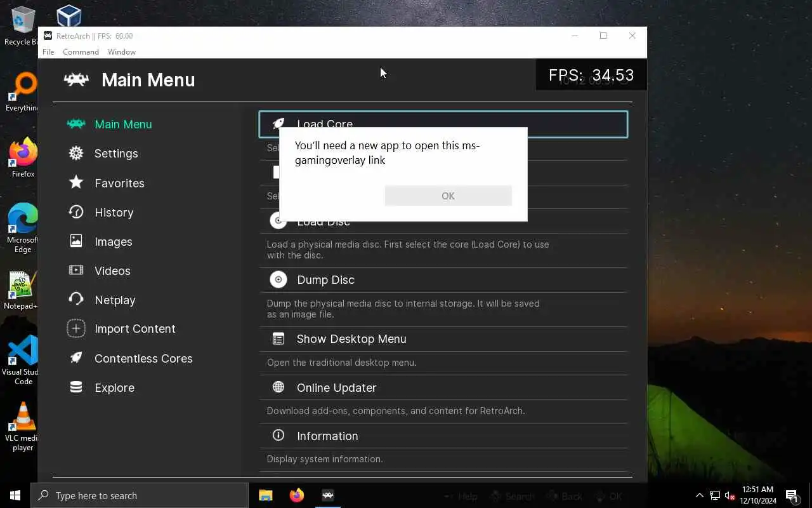Open the Settings sidebar entry
This screenshot has width=812, height=508.
tap(116, 153)
